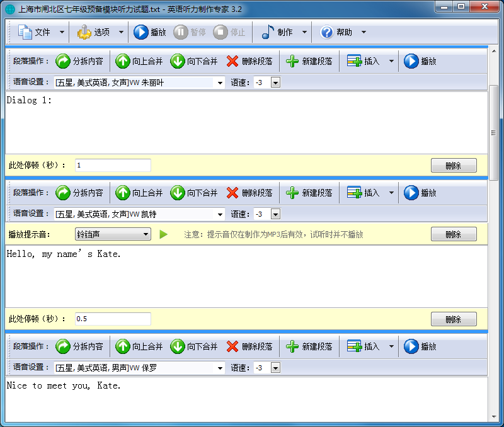
Task: Click 分拆内容 in first paragraph toolbar
Action: [79, 61]
